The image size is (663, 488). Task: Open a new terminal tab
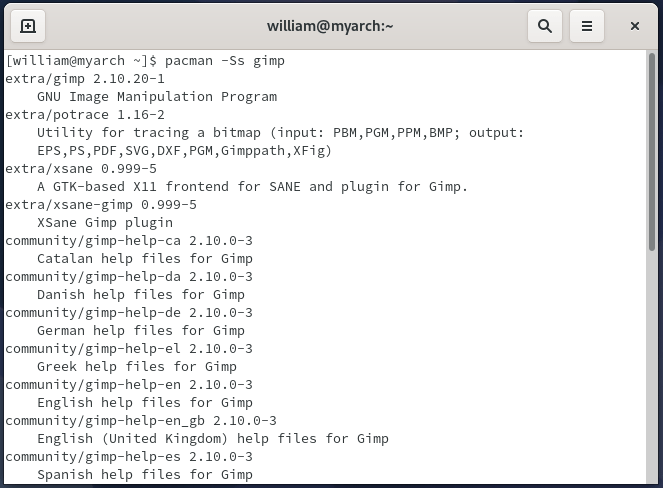28,26
